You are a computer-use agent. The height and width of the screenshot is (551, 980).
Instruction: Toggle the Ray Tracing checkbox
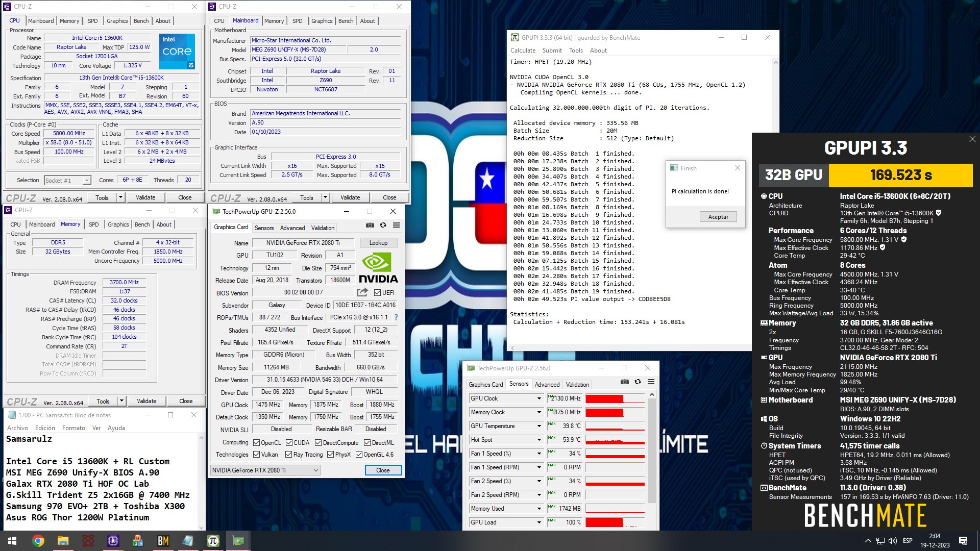(288, 455)
